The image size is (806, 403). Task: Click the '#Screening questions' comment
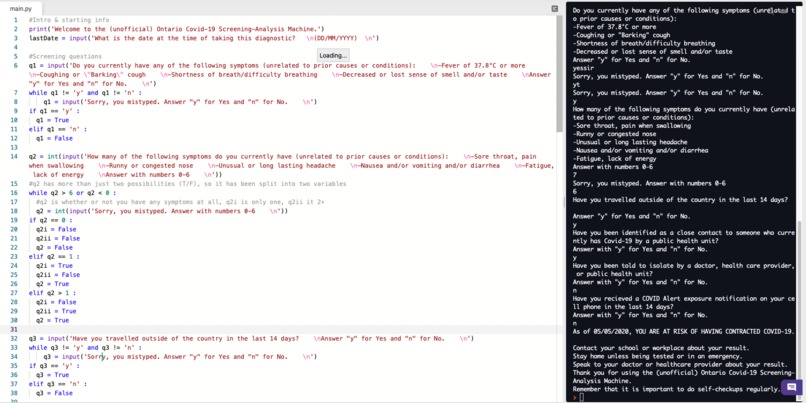(65, 57)
